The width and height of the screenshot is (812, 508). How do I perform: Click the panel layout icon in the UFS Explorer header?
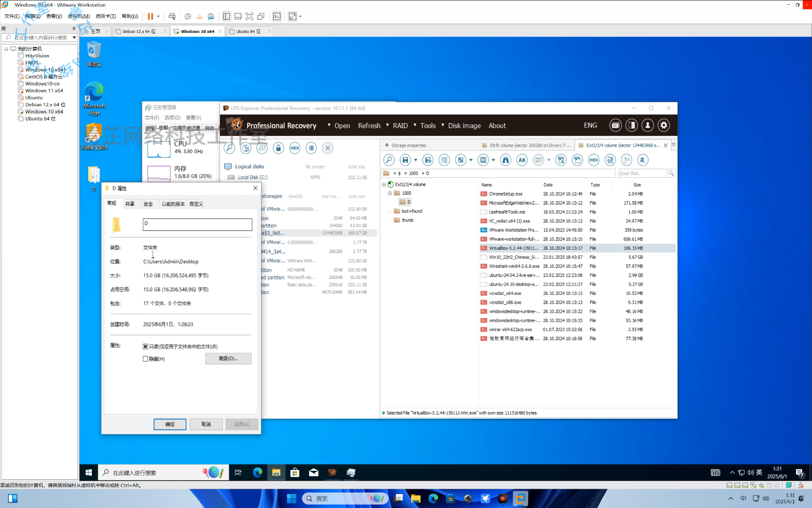point(632,125)
